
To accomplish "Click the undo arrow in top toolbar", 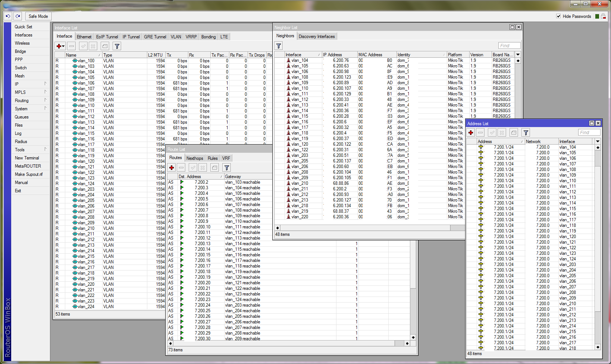I will tap(8, 16).
